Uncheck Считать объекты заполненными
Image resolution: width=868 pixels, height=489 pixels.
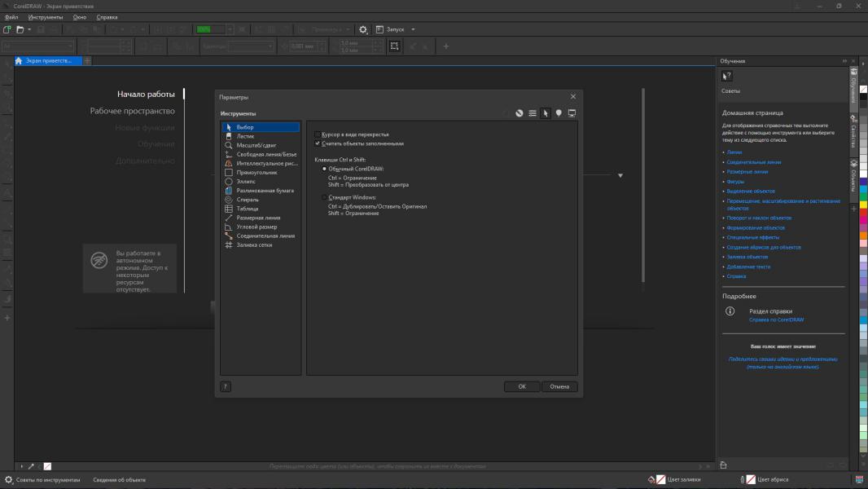[x=318, y=143]
